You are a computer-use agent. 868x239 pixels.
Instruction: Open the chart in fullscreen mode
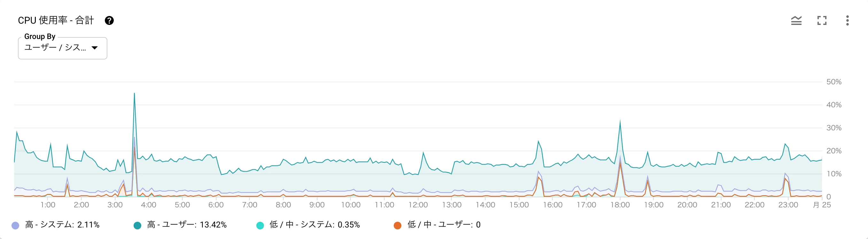tap(822, 20)
